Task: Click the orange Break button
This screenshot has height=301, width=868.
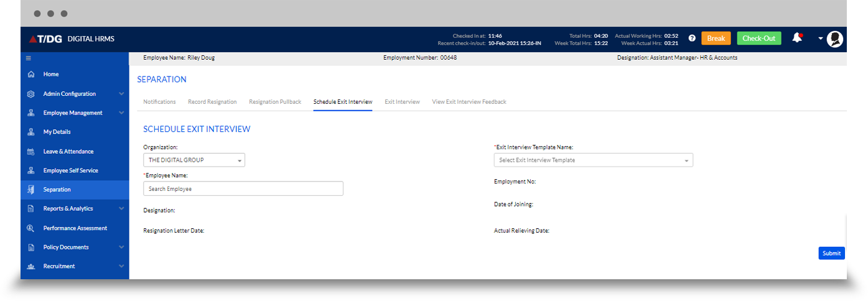Action: (x=716, y=39)
